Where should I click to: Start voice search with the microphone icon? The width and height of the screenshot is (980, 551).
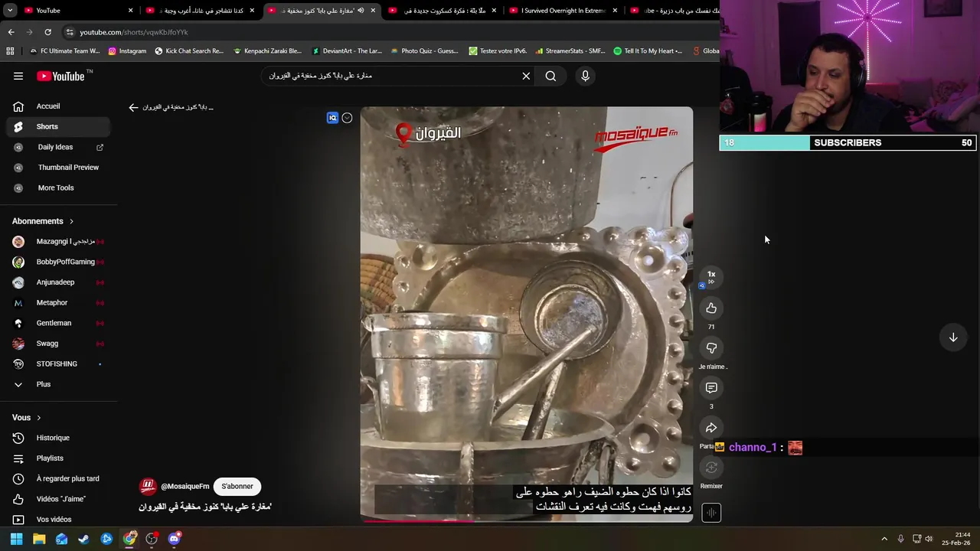click(x=585, y=76)
